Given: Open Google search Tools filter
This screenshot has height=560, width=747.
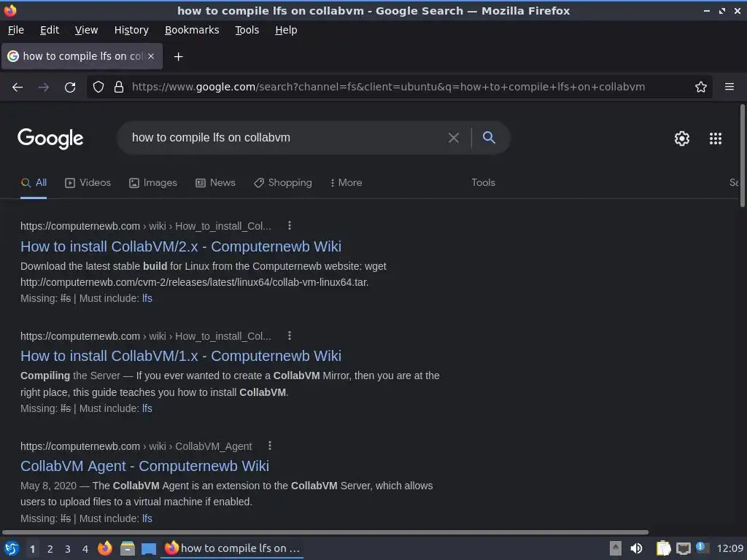Looking at the screenshot, I should 483,183.
